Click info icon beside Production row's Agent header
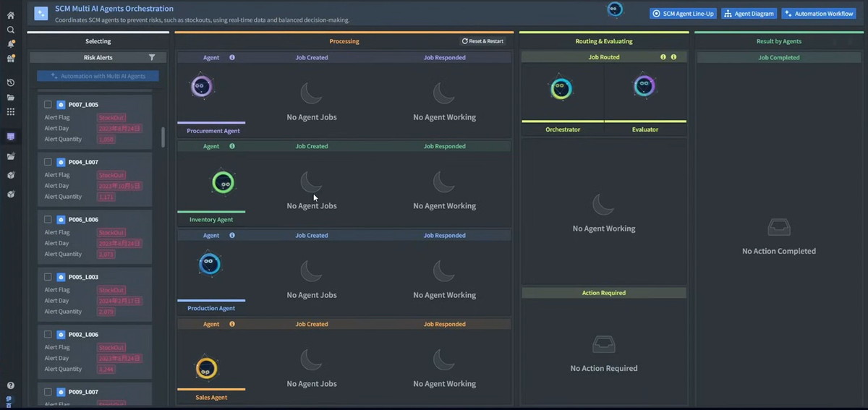This screenshot has width=868, height=410. tap(232, 235)
